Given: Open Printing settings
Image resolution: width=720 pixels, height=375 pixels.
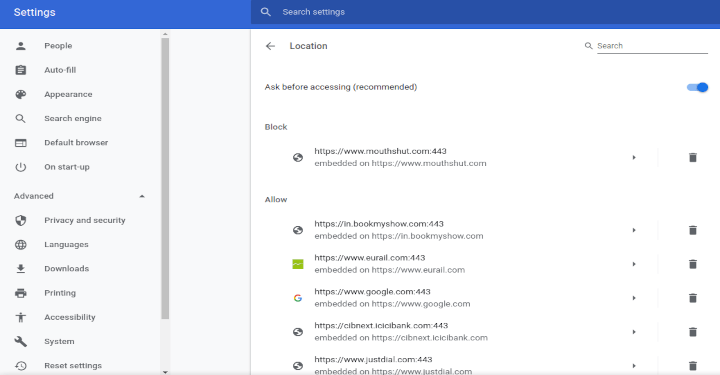Looking at the screenshot, I should click(x=60, y=293).
